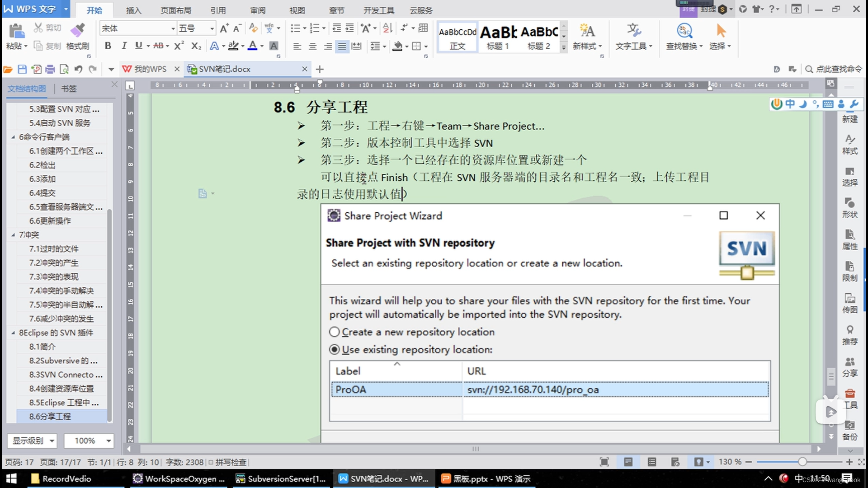Add a new document tab with plus button

tap(320, 69)
